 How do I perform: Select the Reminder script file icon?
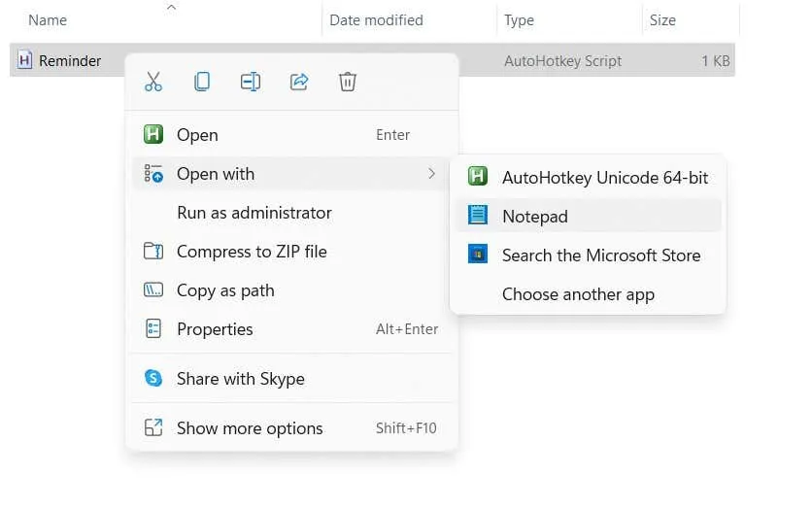(25, 60)
